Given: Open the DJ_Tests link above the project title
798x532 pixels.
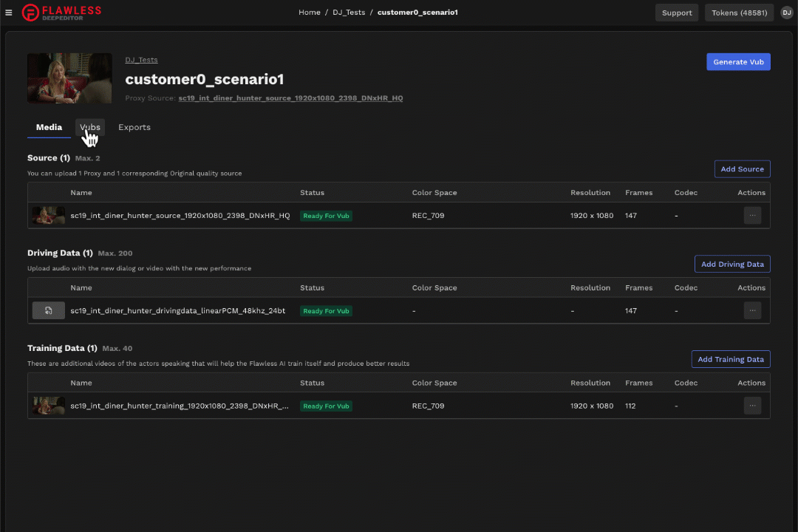Looking at the screenshot, I should (x=141, y=60).
